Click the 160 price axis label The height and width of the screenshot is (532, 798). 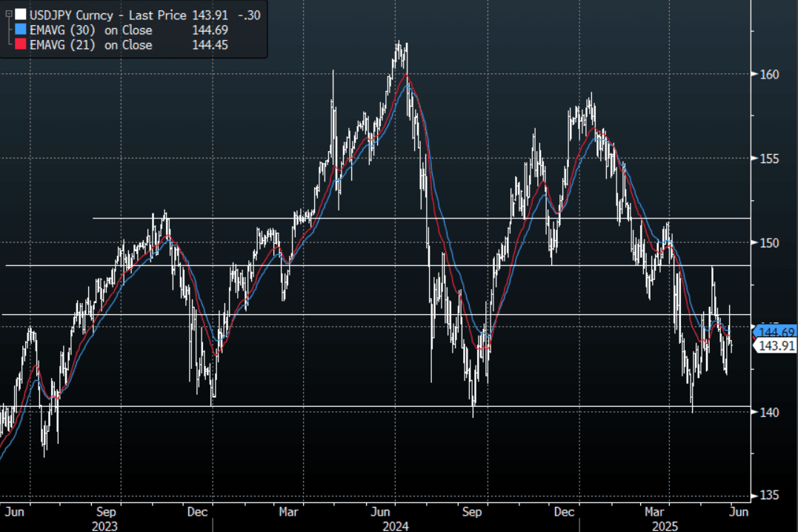(768, 74)
